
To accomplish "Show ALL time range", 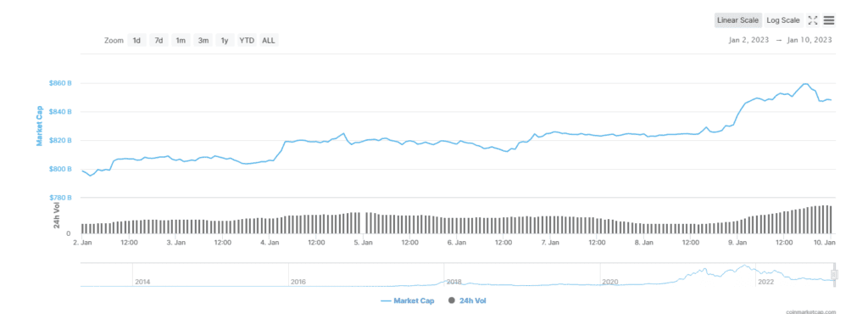I will [269, 41].
